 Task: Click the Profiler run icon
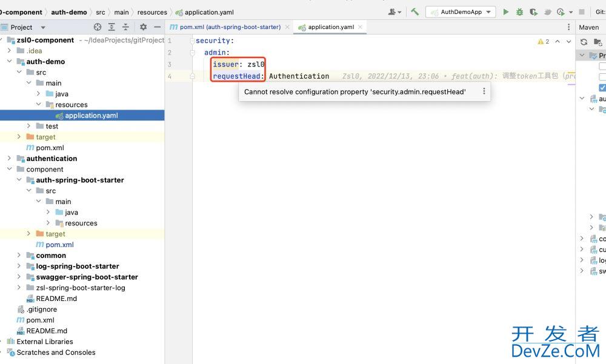coord(547,12)
